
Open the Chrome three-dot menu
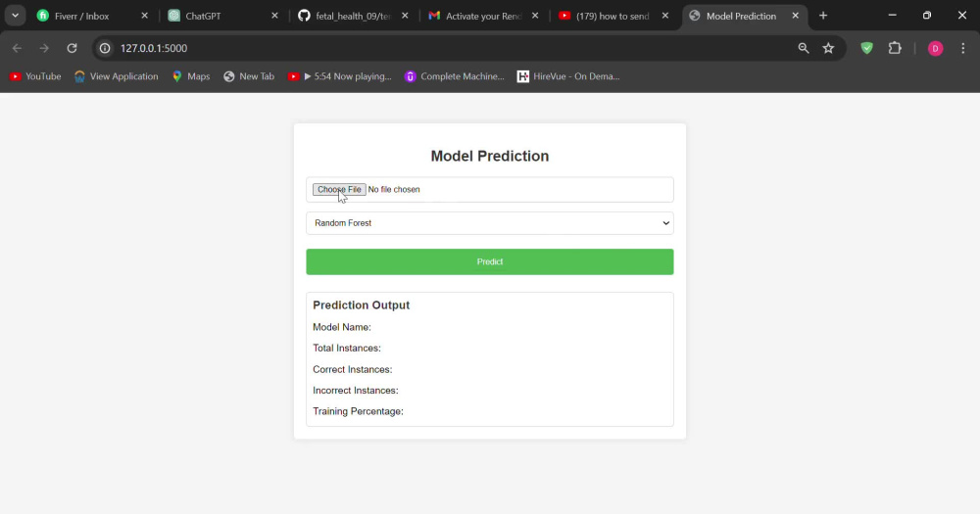pyautogui.click(x=962, y=48)
